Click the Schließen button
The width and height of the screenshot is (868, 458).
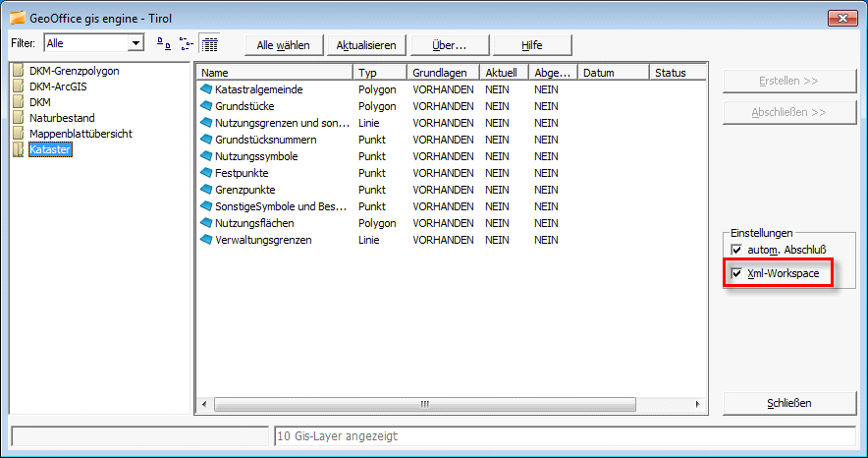[788, 404]
